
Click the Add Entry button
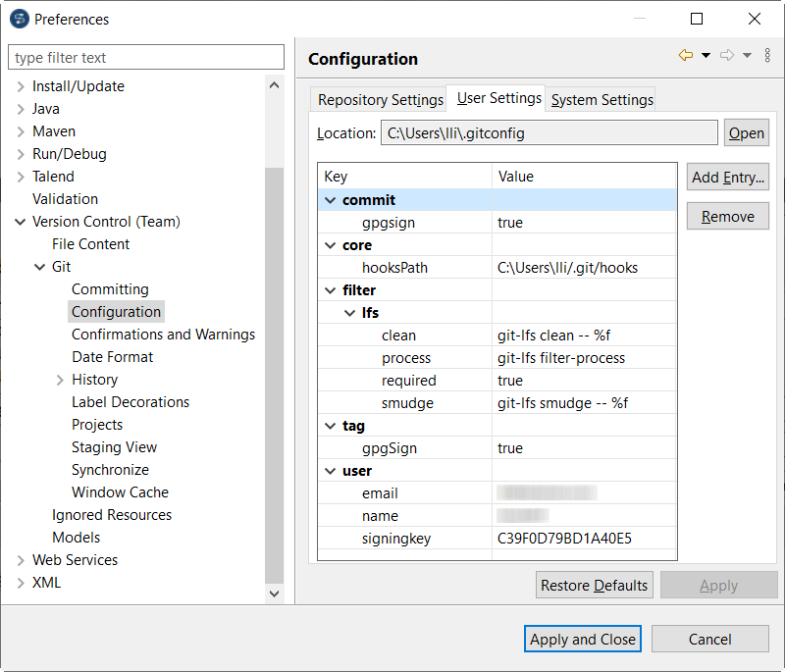click(x=727, y=178)
